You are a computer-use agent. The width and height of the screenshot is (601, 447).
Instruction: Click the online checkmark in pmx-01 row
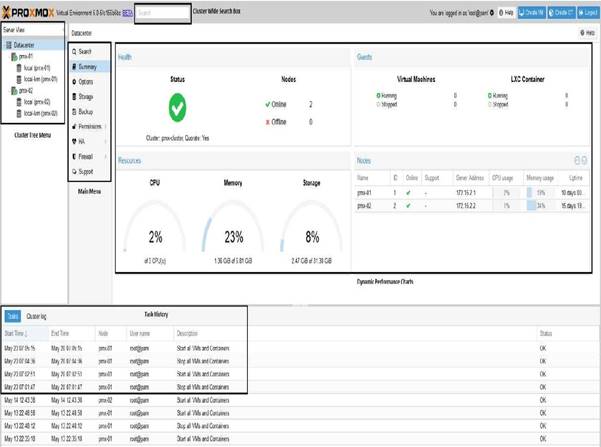point(408,193)
